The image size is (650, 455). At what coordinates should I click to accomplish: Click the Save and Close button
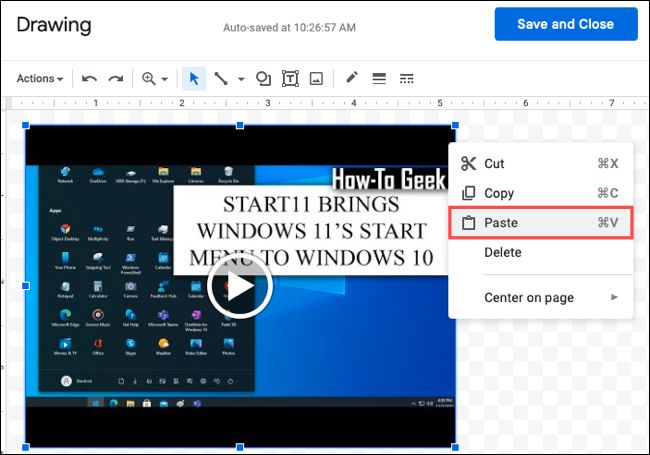tap(566, 24)
